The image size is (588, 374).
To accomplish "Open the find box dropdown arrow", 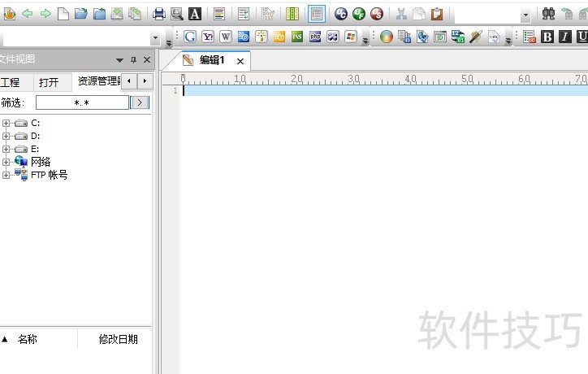I will (525, 15).
